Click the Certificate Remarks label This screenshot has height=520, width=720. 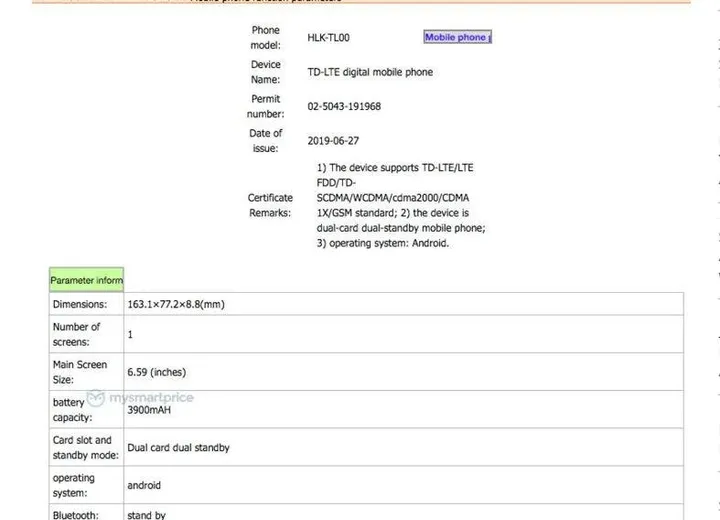270,205
